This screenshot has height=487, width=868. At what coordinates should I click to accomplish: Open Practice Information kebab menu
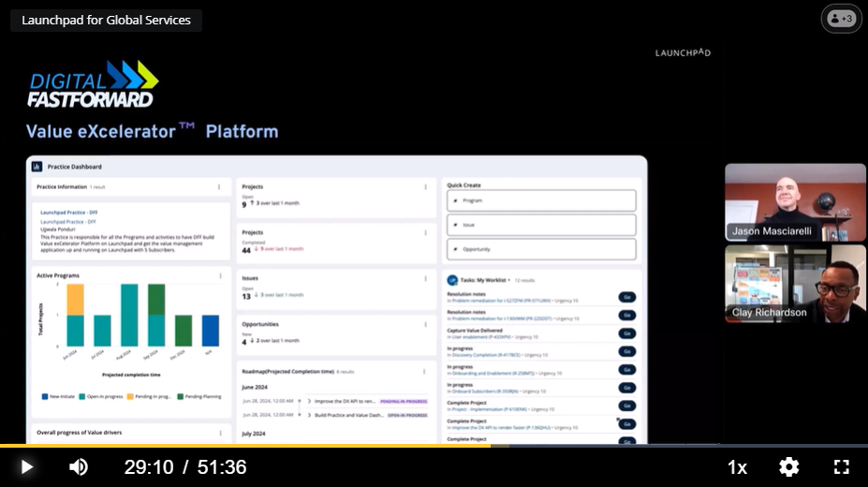(219, 187)
